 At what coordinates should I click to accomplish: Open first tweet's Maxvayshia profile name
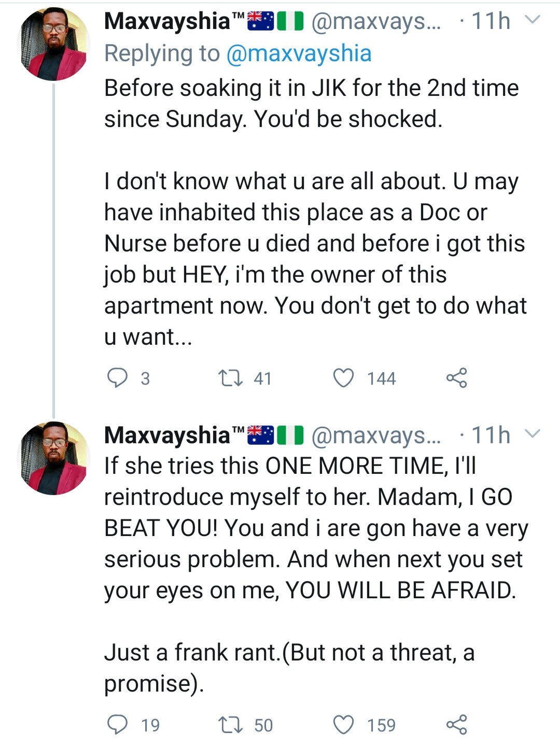[167, 21]
